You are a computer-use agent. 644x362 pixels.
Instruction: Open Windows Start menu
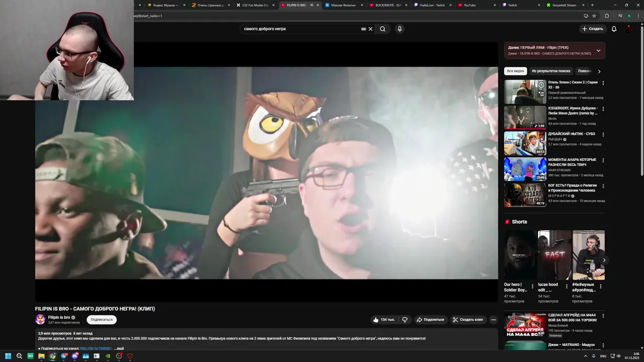(8, 356)
